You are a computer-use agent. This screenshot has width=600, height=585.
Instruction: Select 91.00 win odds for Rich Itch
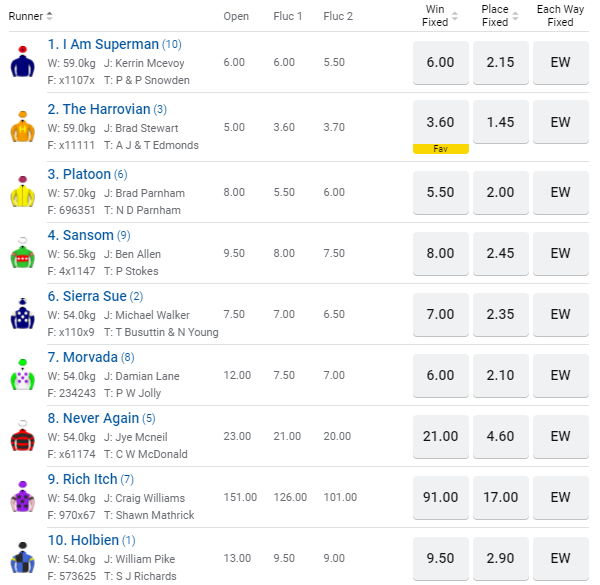tap(440, 497)
